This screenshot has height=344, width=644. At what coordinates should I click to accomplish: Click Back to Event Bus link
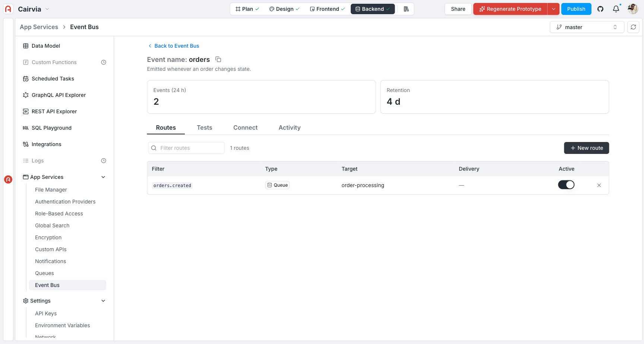point(174,46)
